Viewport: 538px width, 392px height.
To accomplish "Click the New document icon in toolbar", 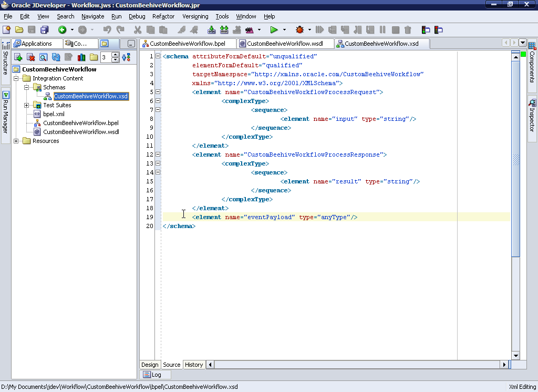I will tap(6, 30).
